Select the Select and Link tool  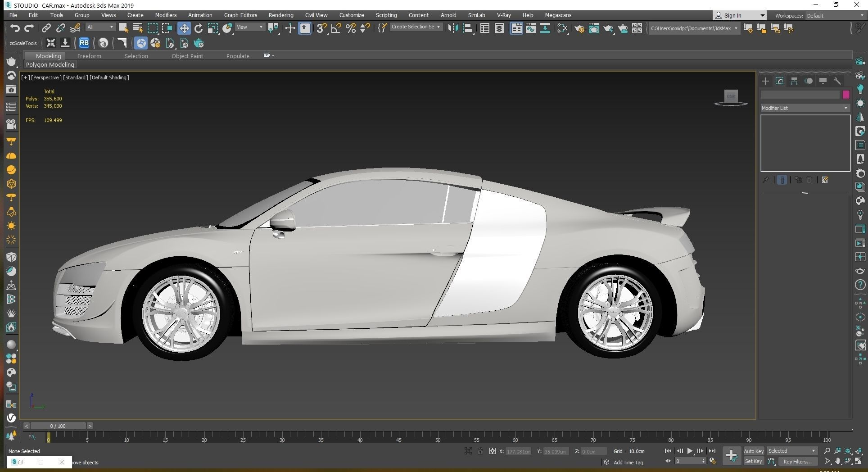tap(46, 28)
